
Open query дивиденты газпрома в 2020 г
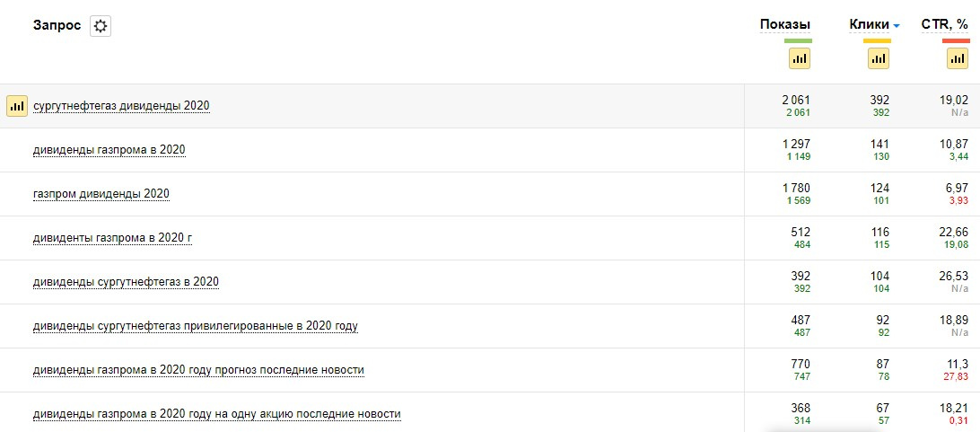(x=112, y=238)
